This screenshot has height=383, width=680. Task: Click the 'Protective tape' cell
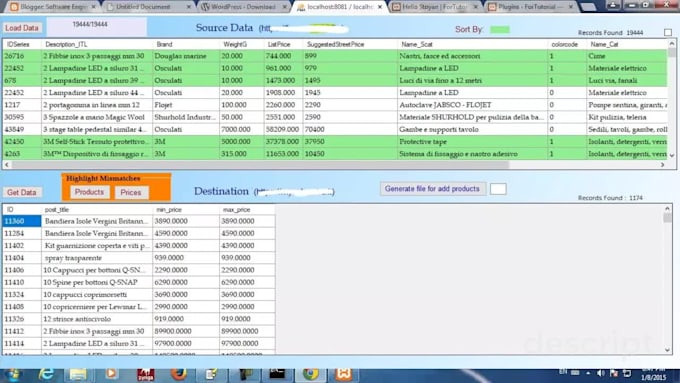pos(472,142)
